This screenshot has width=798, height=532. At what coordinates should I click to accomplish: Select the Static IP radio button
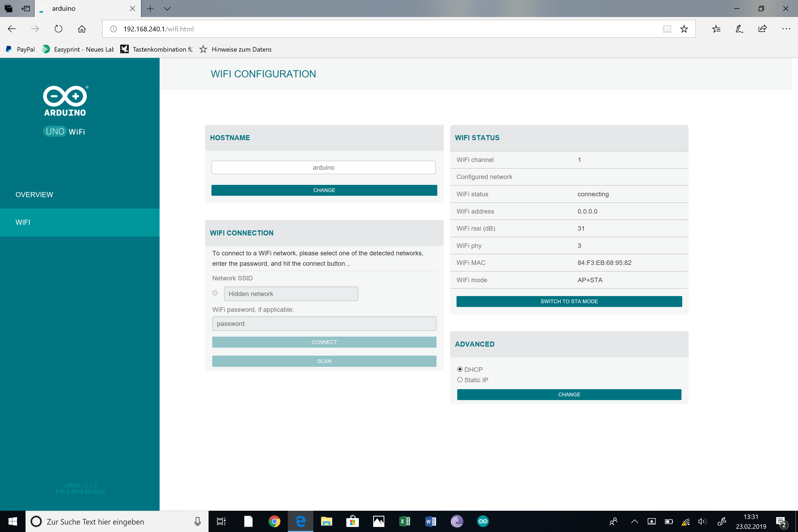460,380
